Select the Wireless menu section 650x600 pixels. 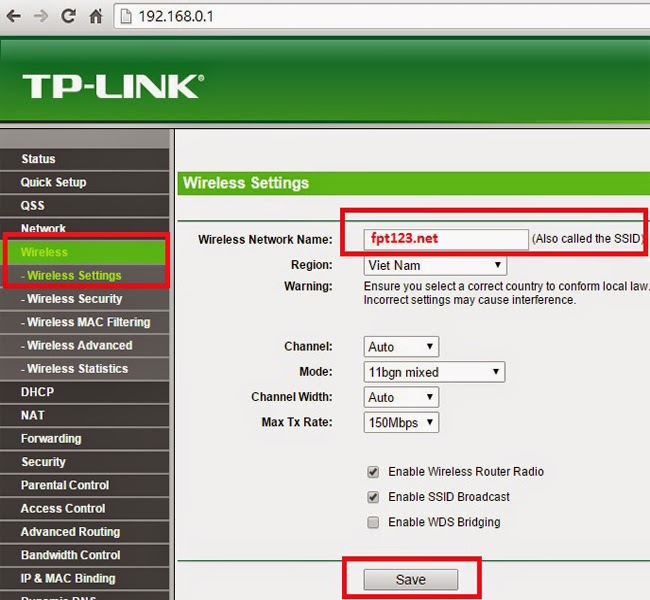pyautogui.click(x=85, y=252)
